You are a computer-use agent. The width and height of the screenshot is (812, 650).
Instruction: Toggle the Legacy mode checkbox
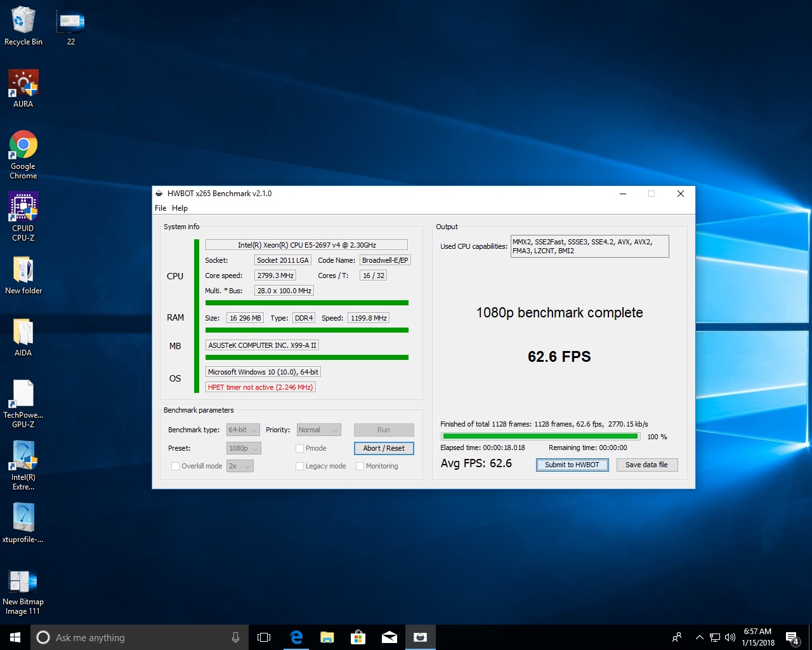tap(299, 466)
